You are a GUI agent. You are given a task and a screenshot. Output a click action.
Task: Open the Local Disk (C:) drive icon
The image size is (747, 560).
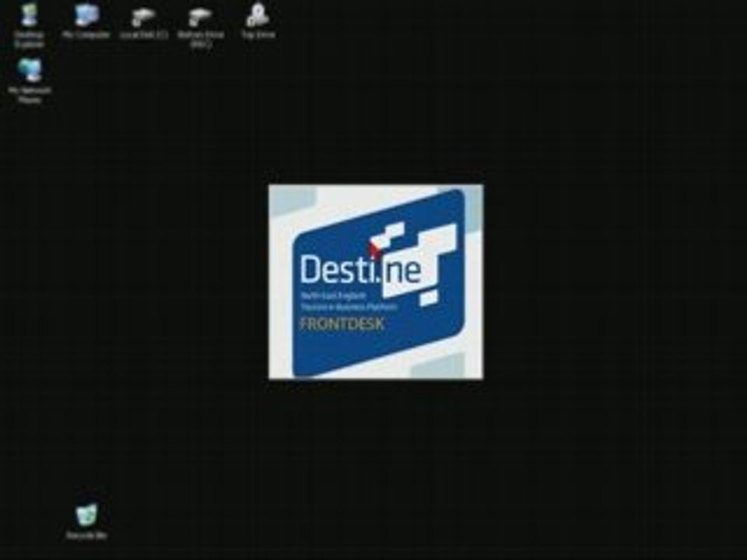143,22
